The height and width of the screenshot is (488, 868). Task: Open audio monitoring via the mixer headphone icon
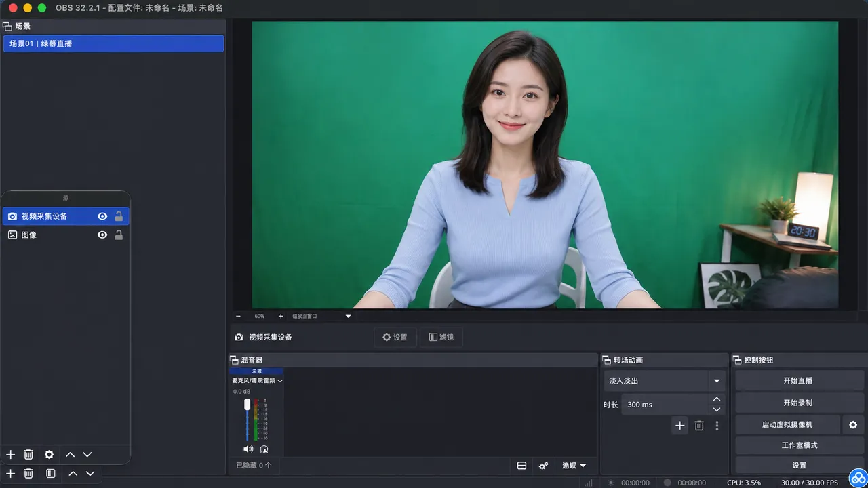click(x=264, y=449)
